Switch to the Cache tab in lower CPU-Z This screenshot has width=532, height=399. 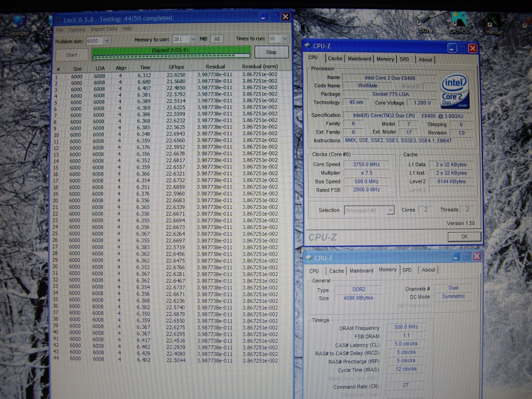[x=337, y=271]
